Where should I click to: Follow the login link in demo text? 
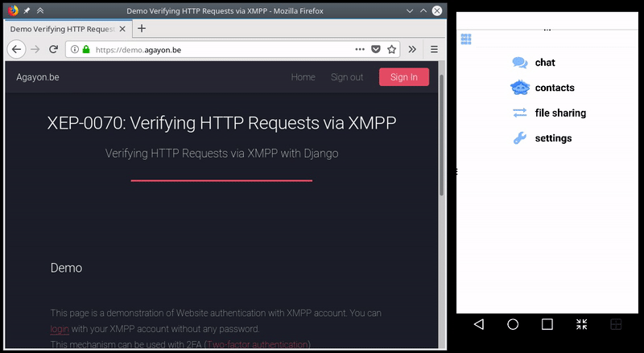[x=60, y=329]
